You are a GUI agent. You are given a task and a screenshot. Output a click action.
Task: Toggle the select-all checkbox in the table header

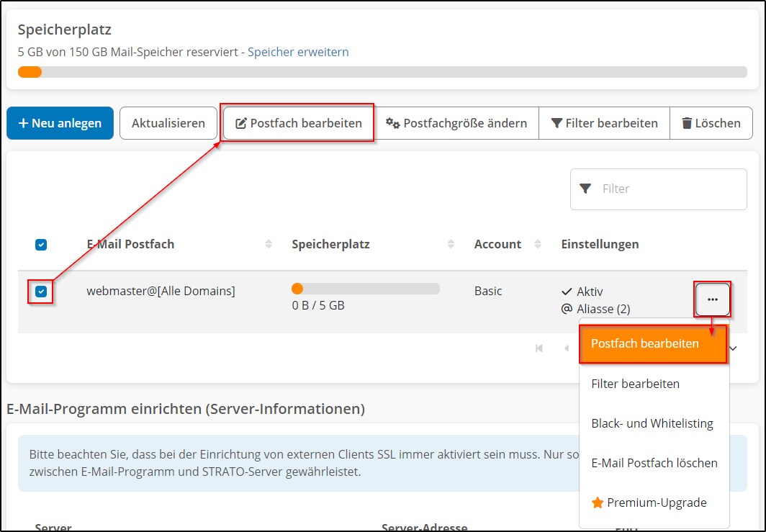(41, 245)
